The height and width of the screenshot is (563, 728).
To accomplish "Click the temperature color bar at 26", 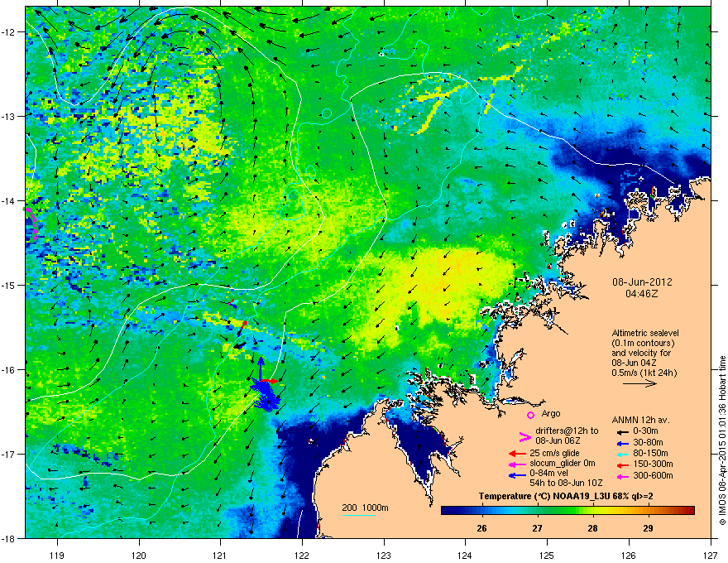I will coord(482,511).
